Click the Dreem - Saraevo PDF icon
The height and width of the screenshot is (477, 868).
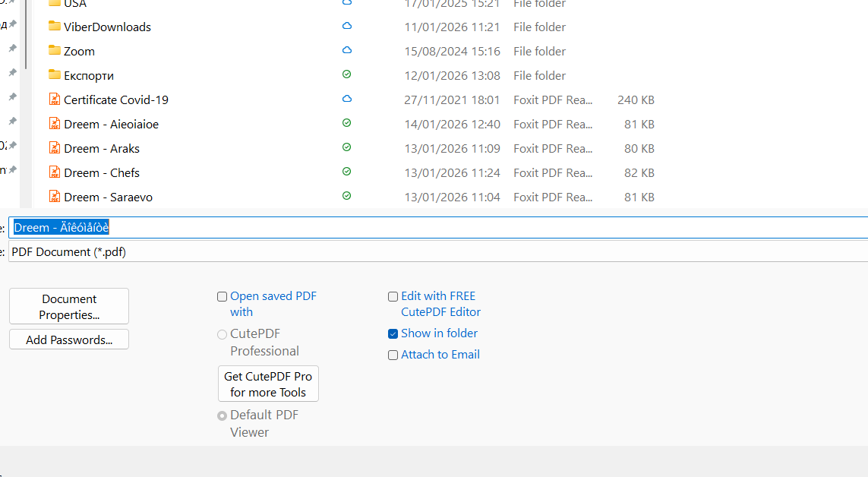coord(54,197)
